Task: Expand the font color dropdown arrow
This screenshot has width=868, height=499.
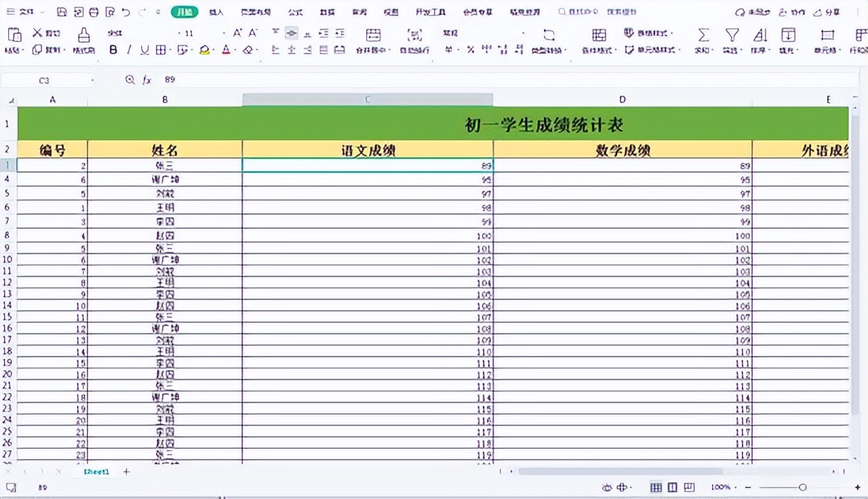Action: [x=234, y=50]
